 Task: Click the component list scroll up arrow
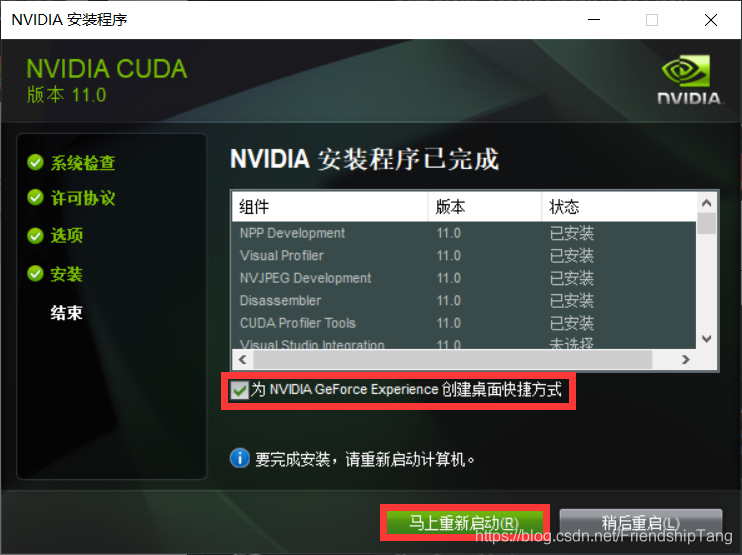point(707,203)
